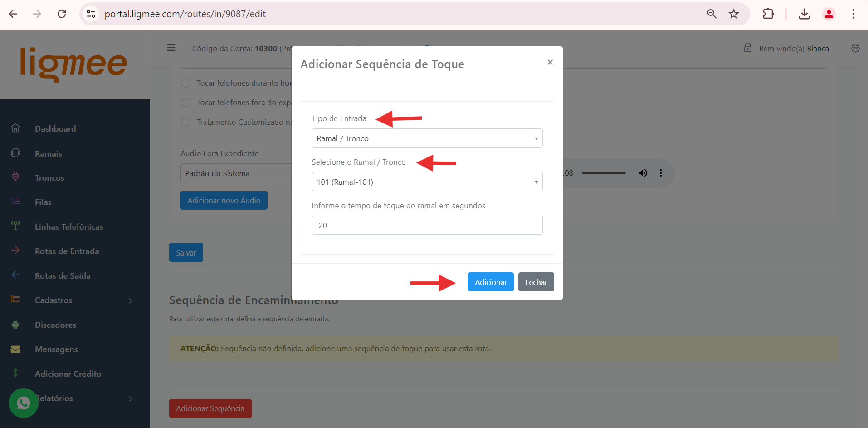Open Rotas de Entrada in sidebar
868x428 pixels.
coord(67,251)
